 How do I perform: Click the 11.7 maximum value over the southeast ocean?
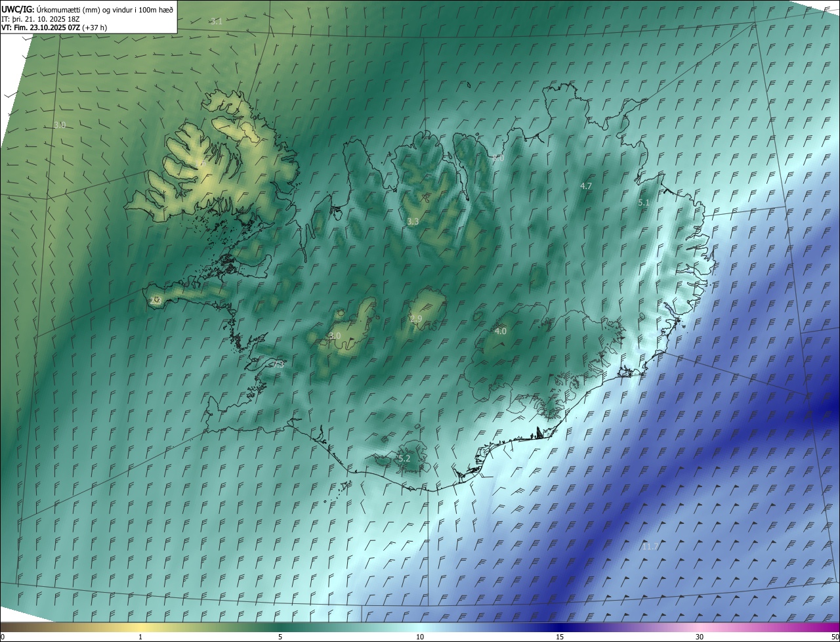[x=650, y=546]
